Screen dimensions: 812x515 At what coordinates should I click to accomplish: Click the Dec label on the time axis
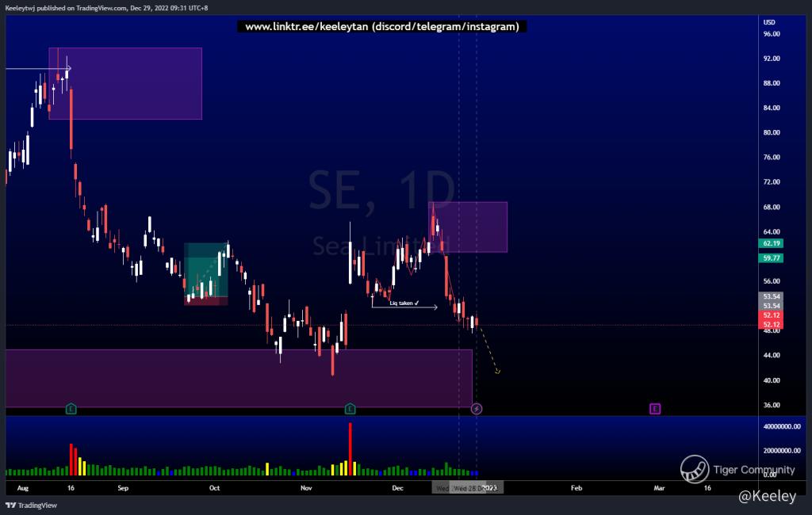(397, 487)
